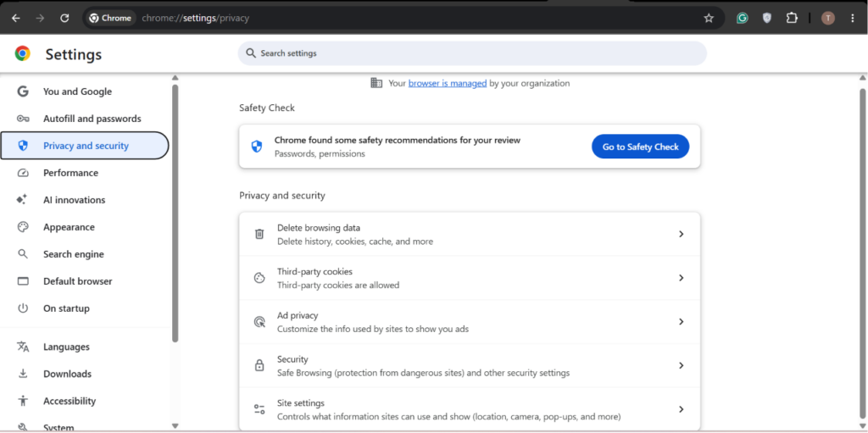Click the translate icon for Languages
Image resolution: width=868 pixels, height=433 pixels.
(x=23, y=347)
